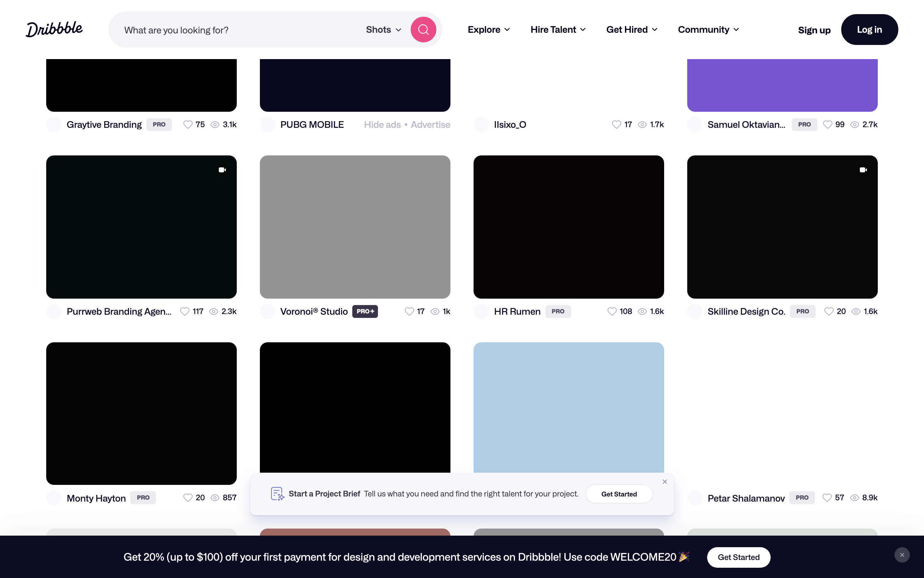Expand the Hire Talent menu
The width and height of the screenshot is (924, 578).
tap(558, 30)
